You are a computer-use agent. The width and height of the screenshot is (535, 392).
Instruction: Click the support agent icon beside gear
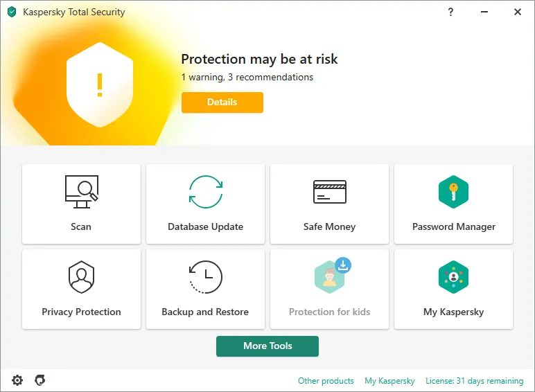40,380
